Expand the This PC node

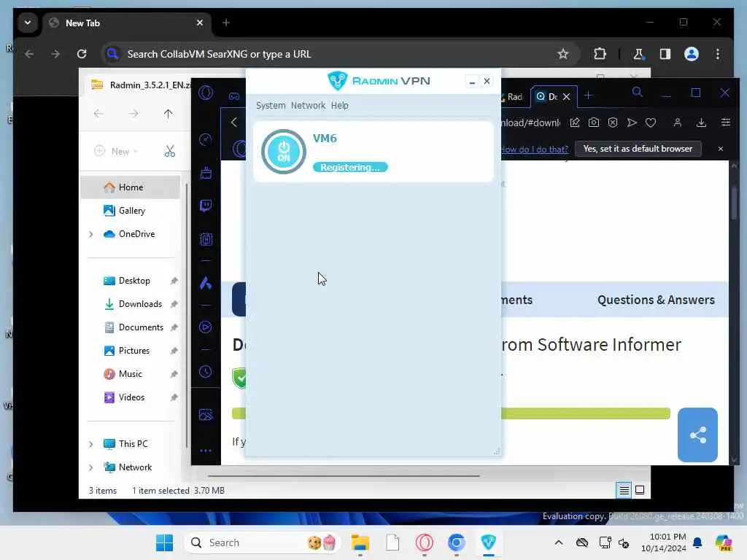coord(91,444)
